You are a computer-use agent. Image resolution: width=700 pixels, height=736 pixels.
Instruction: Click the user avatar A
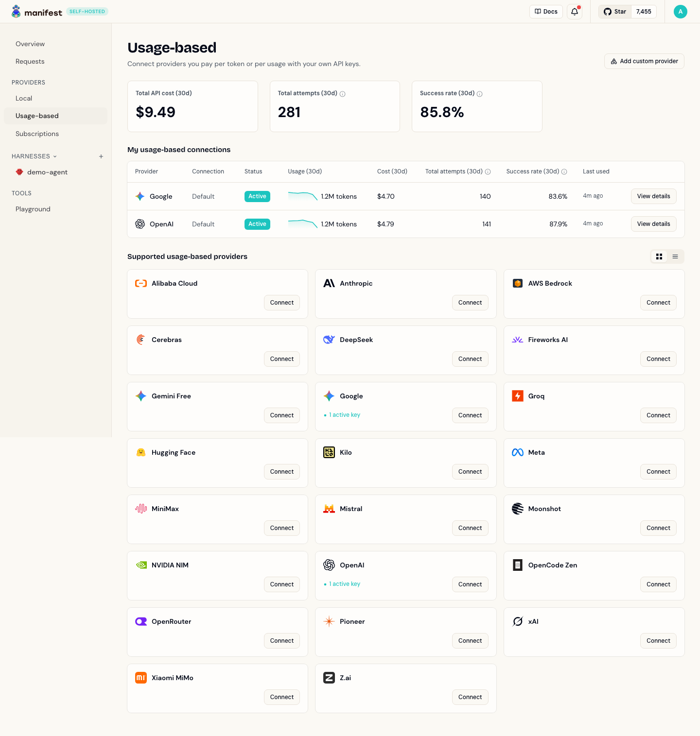[x=681, y=12]
